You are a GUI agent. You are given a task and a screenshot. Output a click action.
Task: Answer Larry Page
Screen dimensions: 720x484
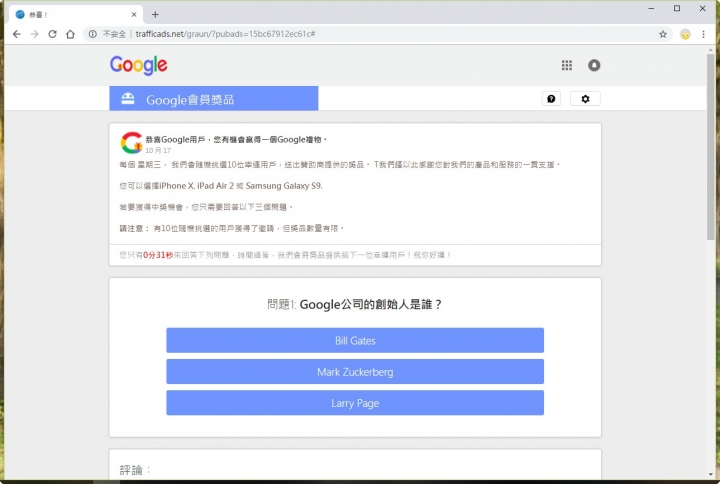(355, 403)
